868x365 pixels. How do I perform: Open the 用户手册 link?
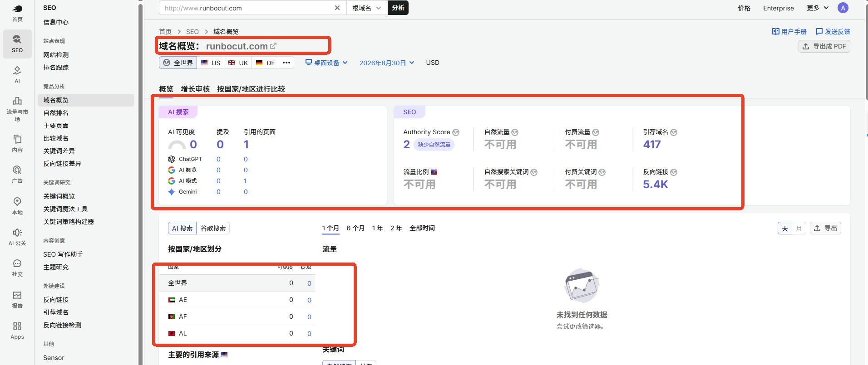(x=789, y=31)
